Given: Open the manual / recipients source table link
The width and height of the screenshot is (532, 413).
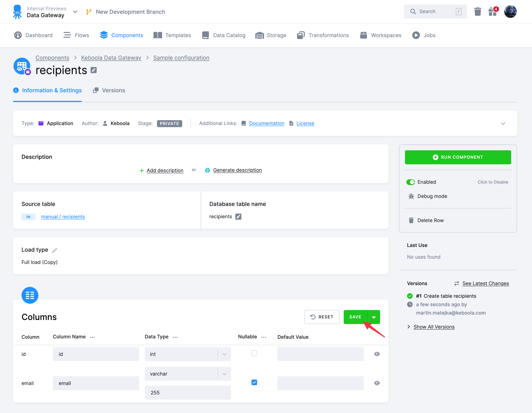Looking at the screenshot, I should (63, 216).
